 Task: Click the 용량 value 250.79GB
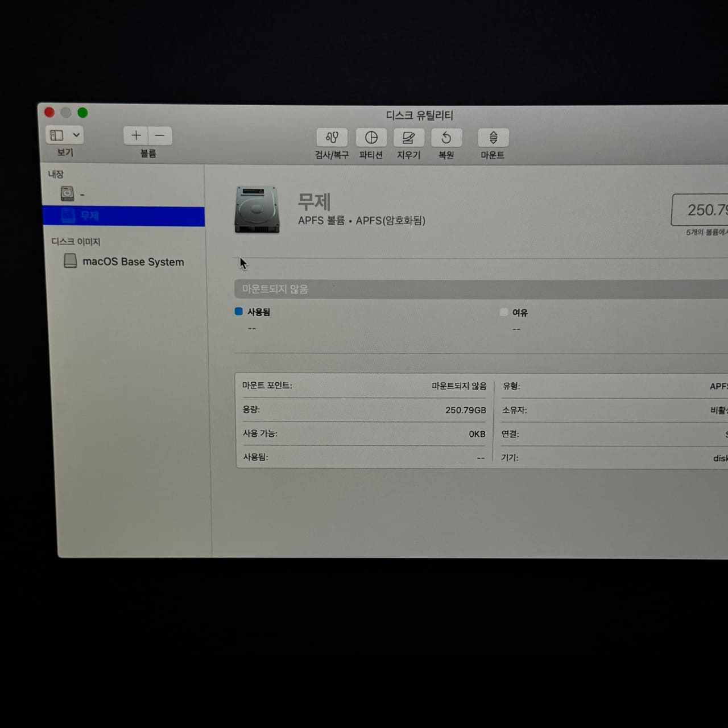pyautogui.click(x=466, y=410)
